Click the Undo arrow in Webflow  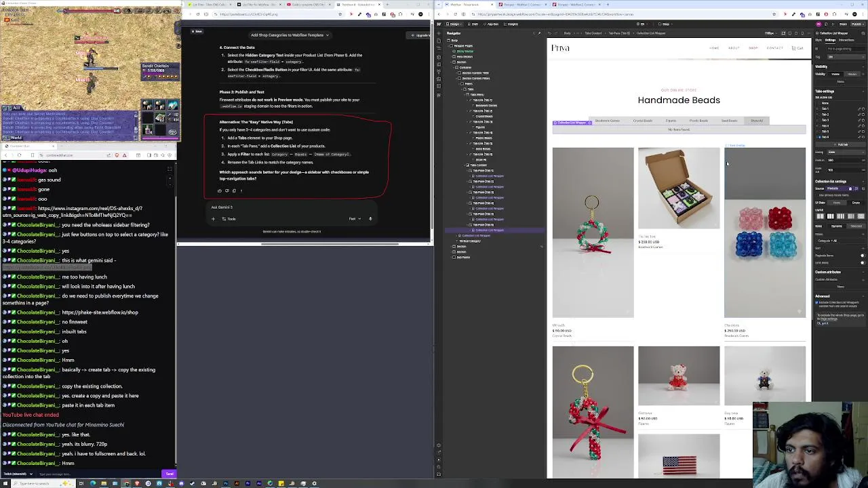click(x=550, y=33)
